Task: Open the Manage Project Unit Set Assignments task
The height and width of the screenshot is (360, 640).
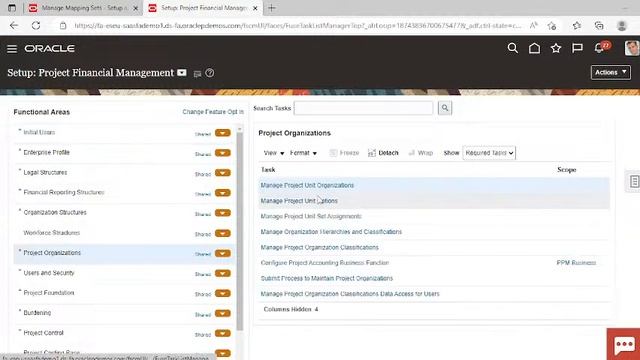Action: [311, 216]
